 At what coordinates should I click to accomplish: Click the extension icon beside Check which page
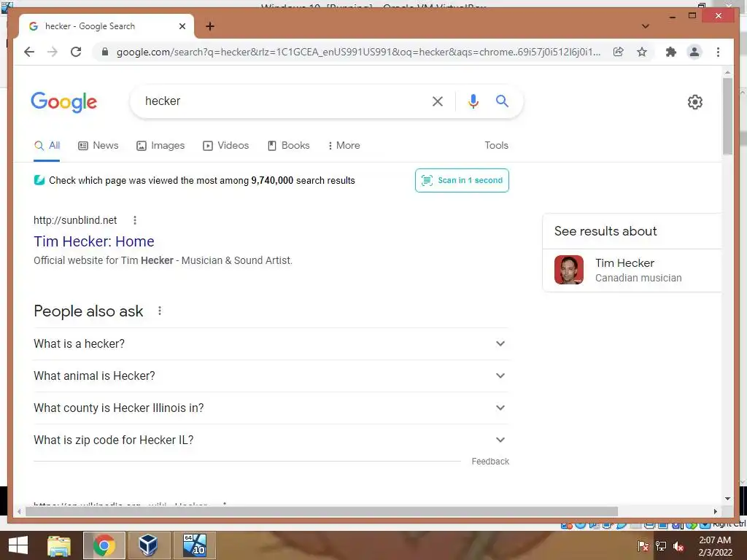pos(39,180)
